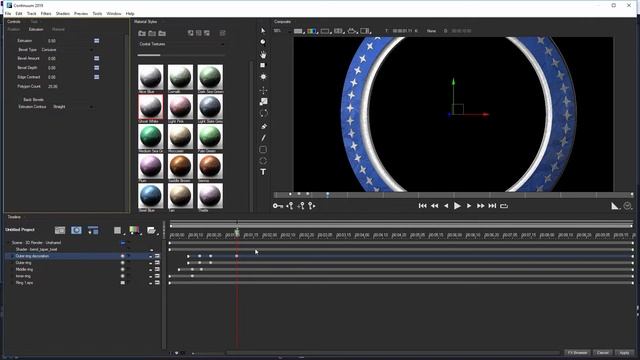Toggle Bevel Amount animation button
Viewport: 640px width, 360px height.
point(96,58)
